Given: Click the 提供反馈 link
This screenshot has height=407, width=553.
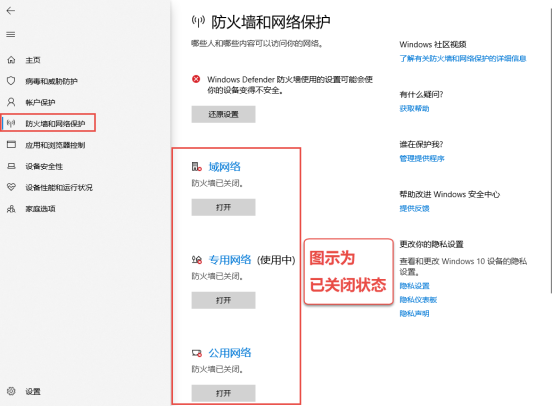Looking at the screenshot, I should coord(414,208).
